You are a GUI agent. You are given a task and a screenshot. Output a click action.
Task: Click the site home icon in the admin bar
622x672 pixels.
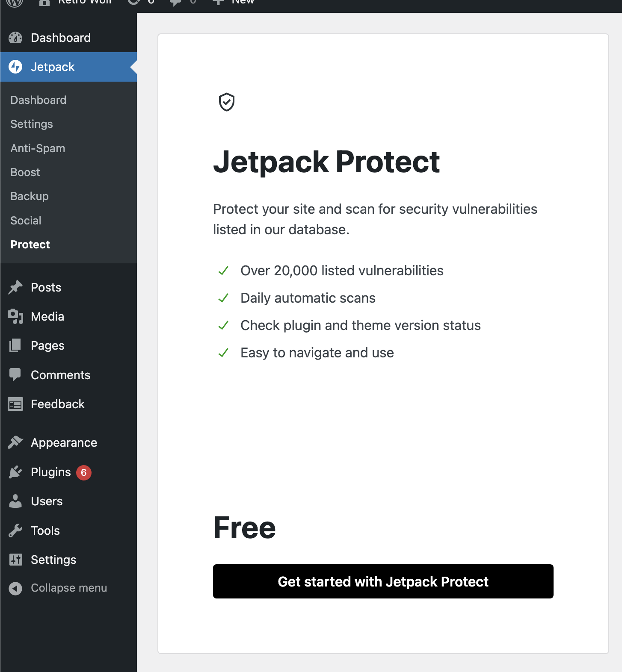coord(44,2)
